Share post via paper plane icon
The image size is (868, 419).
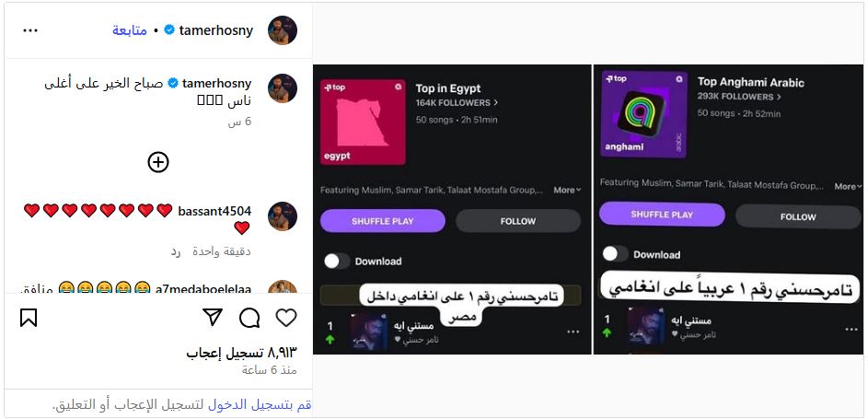pos(213,317)
